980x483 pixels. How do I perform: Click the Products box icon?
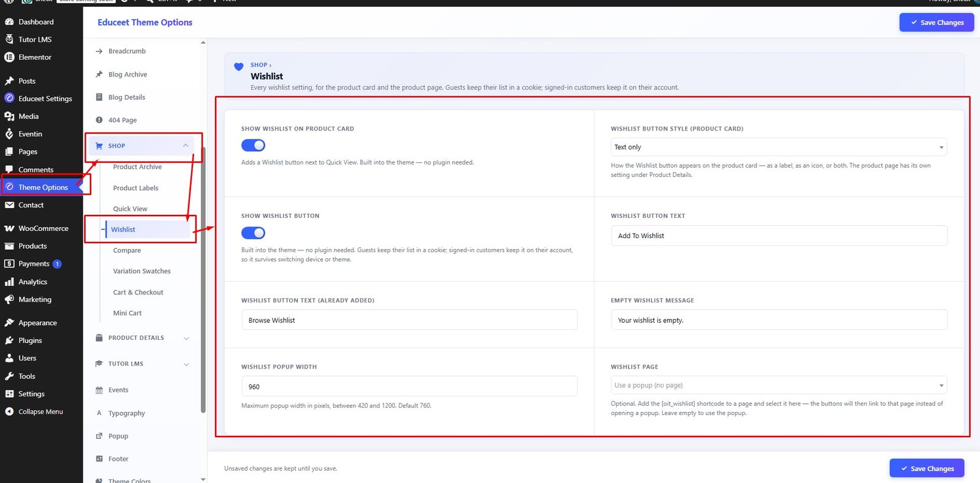click(9, 246)
